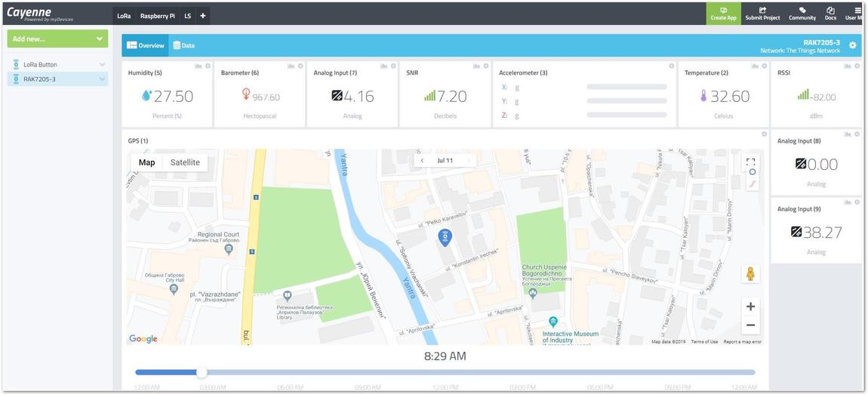Add a new project with plus tab
Screen dimensions: 868x395
pyautogui.click(x=202, y=16)
